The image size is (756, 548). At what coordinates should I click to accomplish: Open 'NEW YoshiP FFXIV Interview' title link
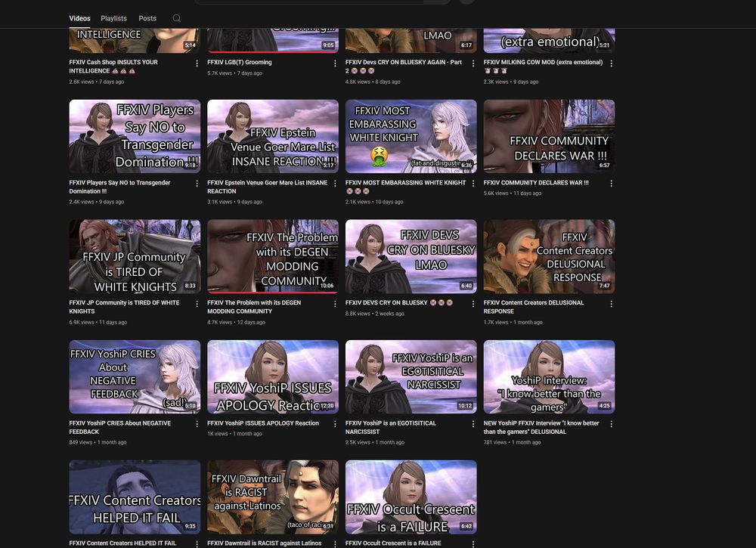[541, 428]
